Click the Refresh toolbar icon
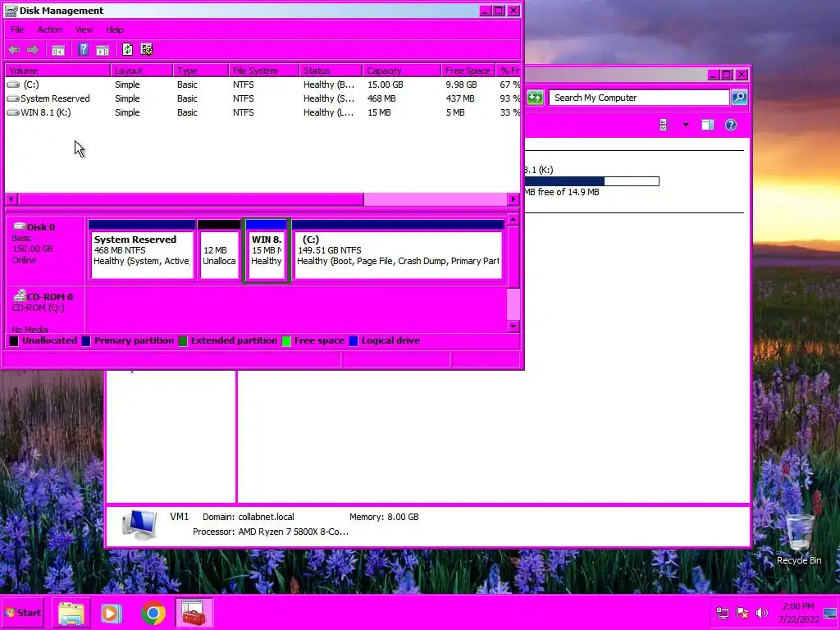 [127, 49]
